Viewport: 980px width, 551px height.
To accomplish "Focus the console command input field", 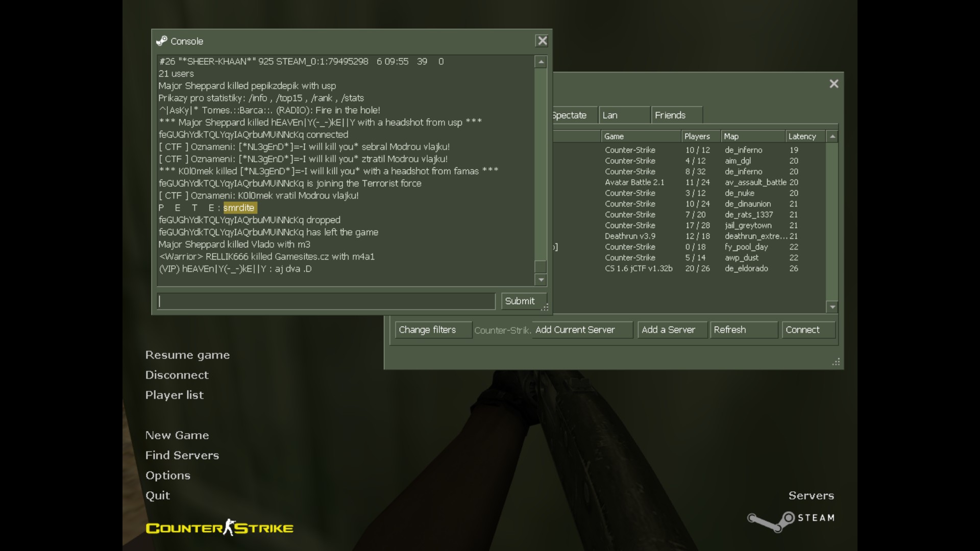I will tap(327, 301).
